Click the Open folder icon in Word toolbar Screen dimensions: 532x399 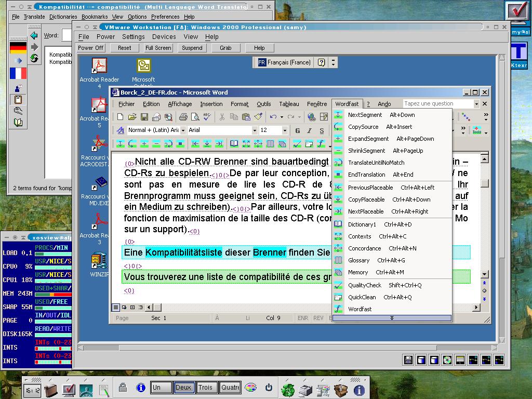(x=132, y=117)
